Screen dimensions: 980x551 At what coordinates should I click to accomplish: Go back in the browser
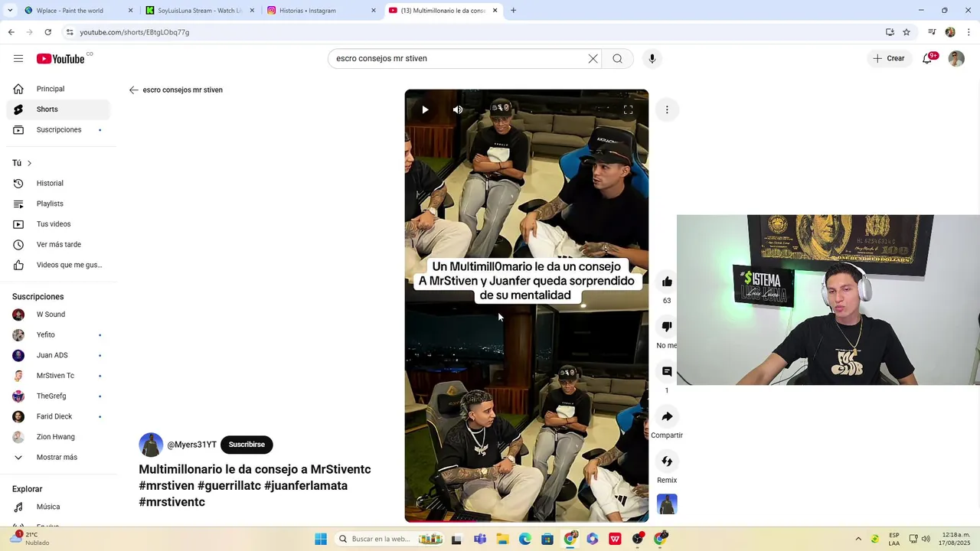pyautogui.click(x=11, y=32)
